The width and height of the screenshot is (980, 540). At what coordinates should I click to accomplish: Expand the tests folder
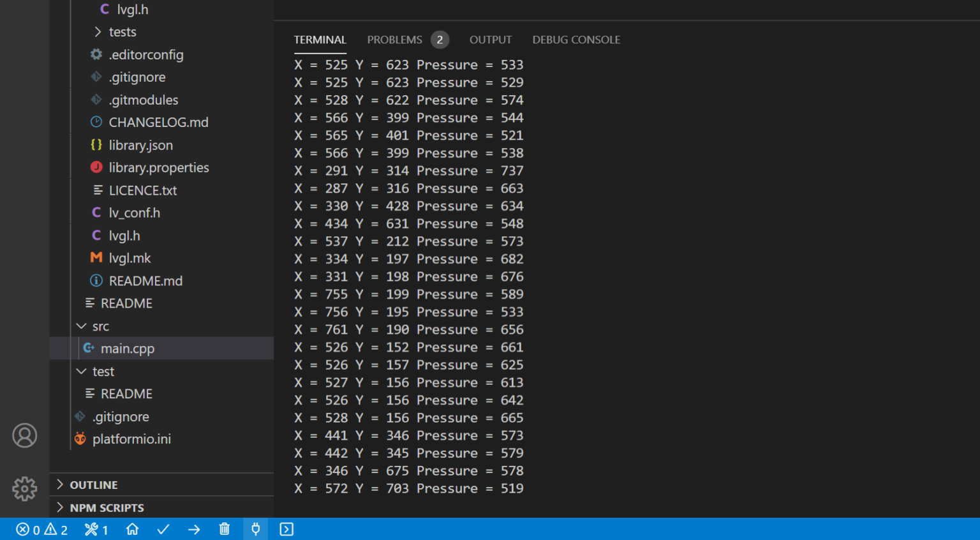click(x=122, y=32)
